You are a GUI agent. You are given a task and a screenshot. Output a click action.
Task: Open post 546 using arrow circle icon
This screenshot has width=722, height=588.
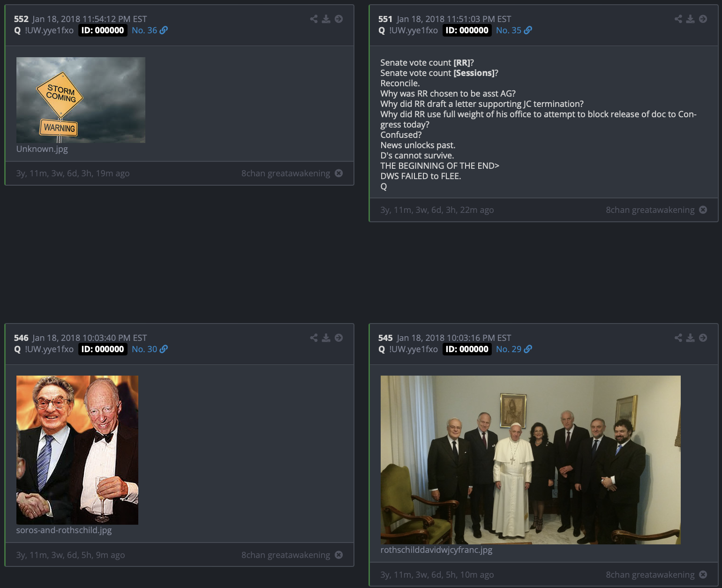[339, 338]
